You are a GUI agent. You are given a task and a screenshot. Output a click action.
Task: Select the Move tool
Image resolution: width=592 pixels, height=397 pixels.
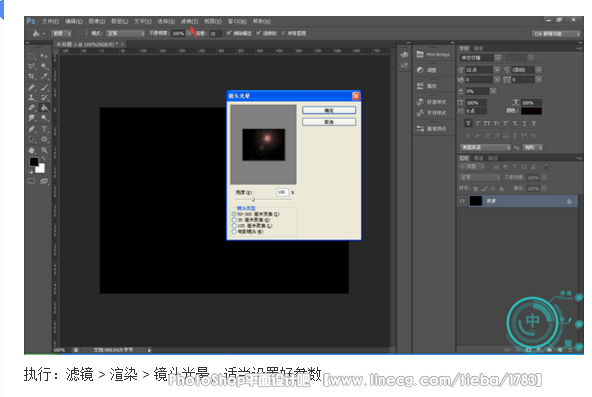tap(45, 56)
